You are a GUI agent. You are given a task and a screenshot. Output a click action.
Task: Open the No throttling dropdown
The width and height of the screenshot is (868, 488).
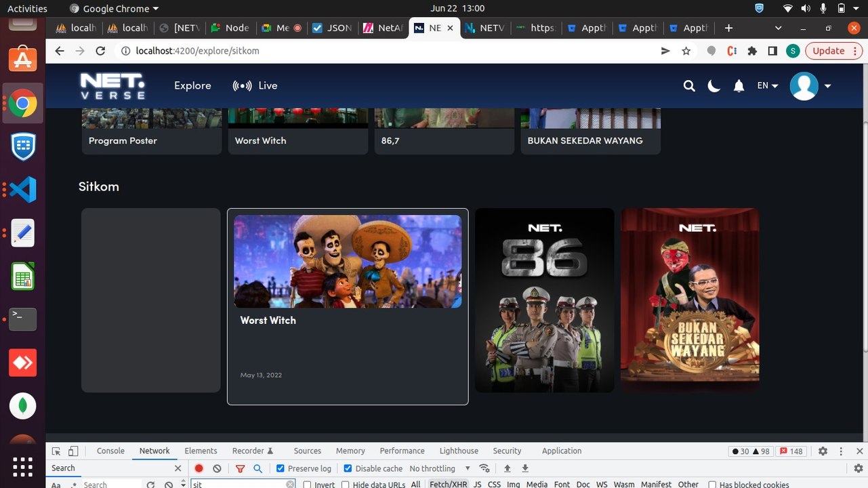coord(440,468)
